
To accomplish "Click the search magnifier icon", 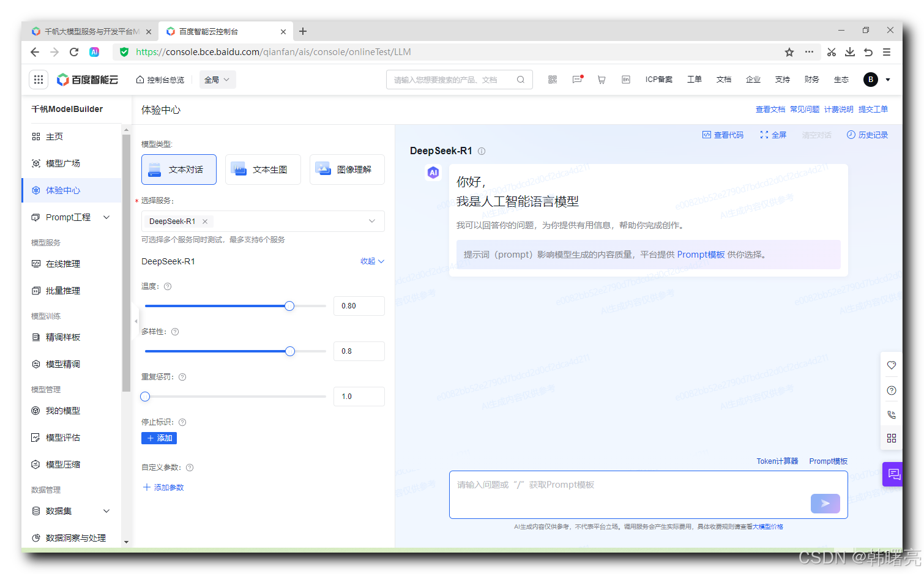I will [x=521, y=80].
